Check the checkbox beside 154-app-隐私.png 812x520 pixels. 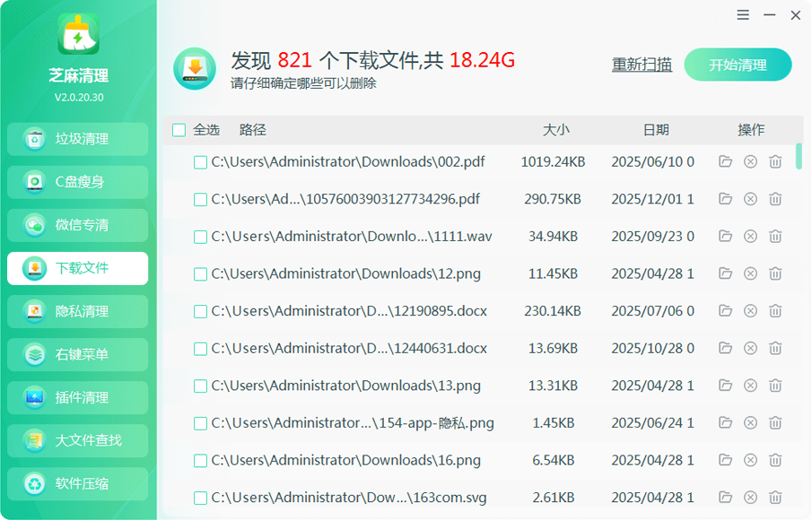coord(200,422)
